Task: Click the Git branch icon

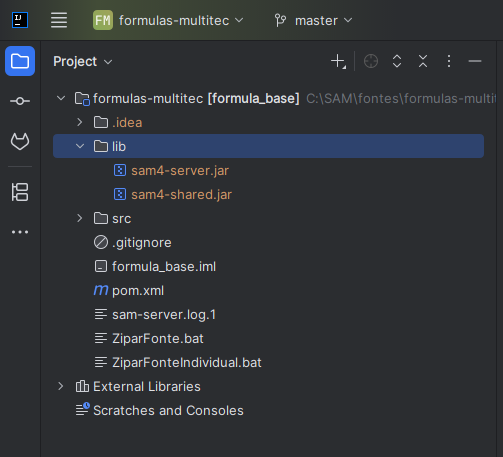Action: coord(280,20)
